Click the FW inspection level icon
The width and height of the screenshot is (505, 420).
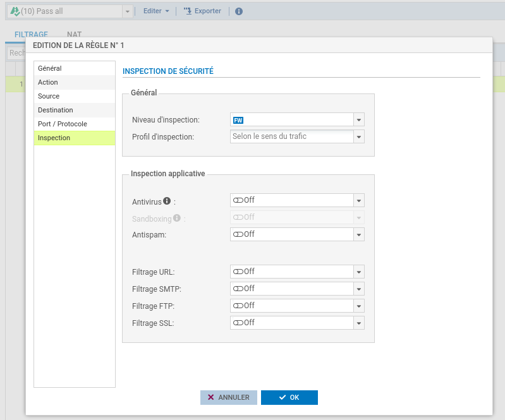tap(238, 120)
